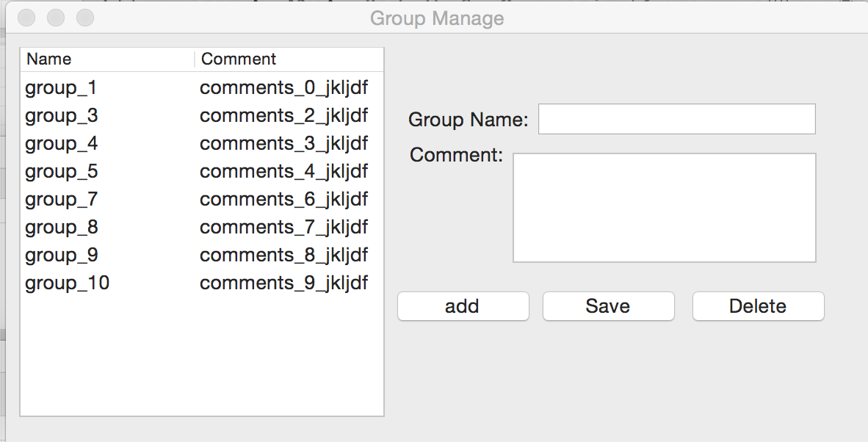Select the comments_4_jkljdf cell
The image size is (868, 442).
point(283,172)
